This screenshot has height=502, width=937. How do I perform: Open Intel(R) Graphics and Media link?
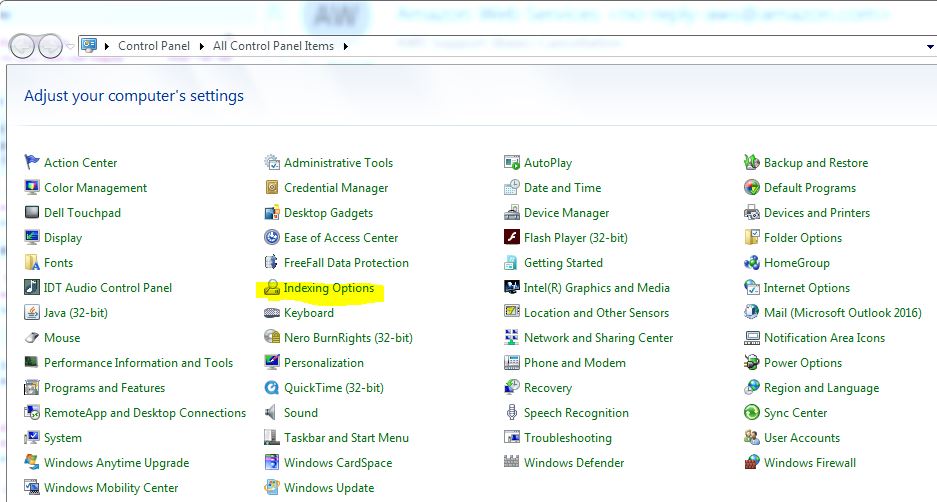(x=596, y=288)
